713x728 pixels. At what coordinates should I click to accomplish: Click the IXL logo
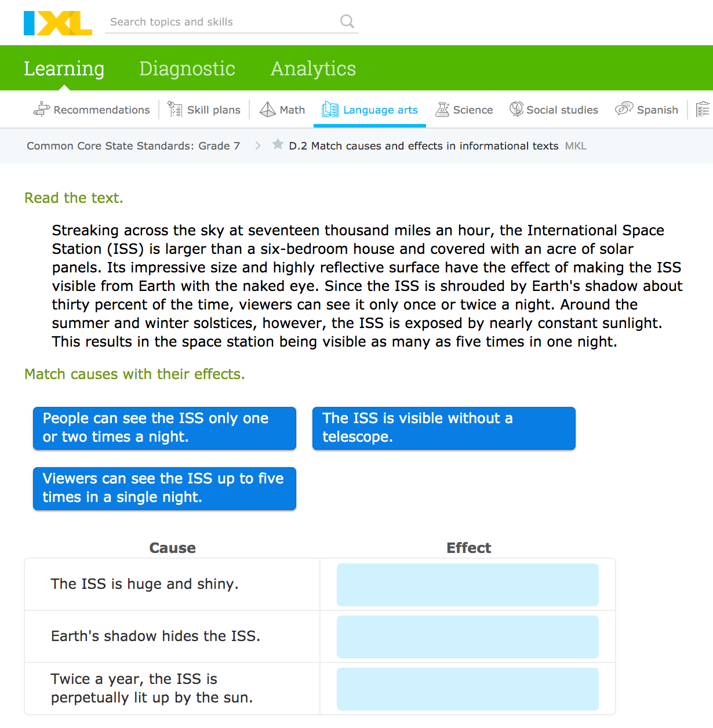pyautogui.click(x=57, y=23)
